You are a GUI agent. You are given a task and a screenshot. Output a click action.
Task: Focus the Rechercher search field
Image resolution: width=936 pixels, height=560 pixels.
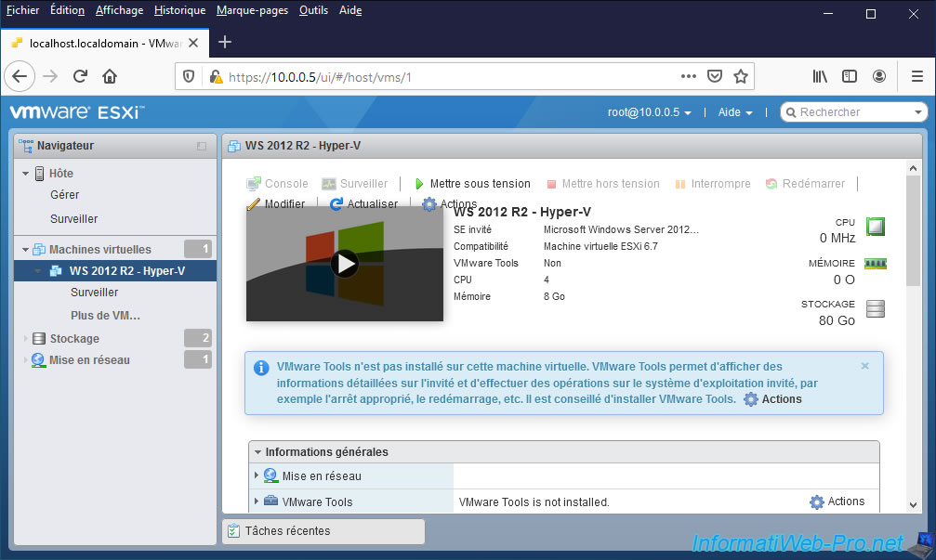point(853,112)
